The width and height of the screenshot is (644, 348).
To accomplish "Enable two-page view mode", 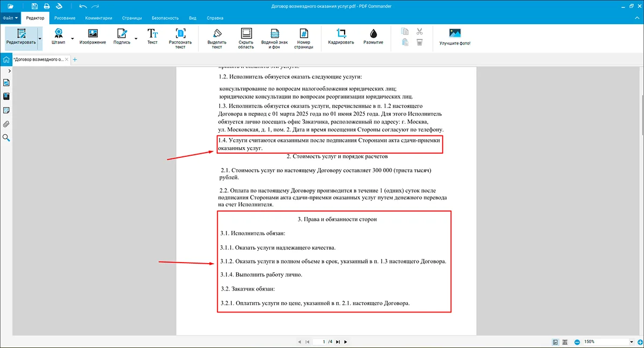I will pyautogui.click(x=566, y=342).
